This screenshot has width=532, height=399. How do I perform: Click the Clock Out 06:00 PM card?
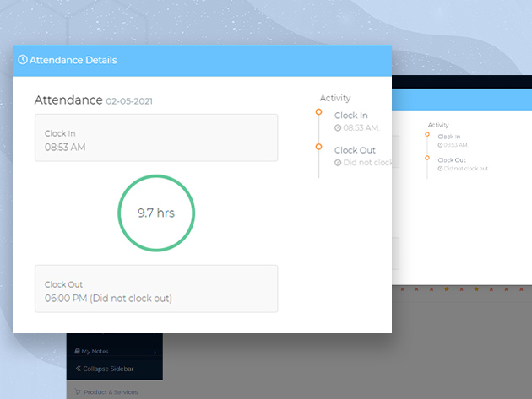[x=156, y=288]
